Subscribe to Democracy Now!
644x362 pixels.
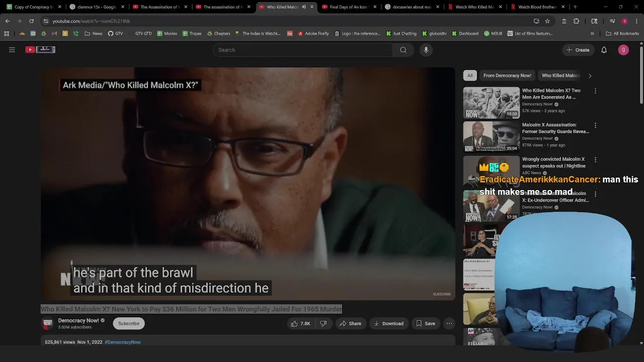tap(129, 323)
